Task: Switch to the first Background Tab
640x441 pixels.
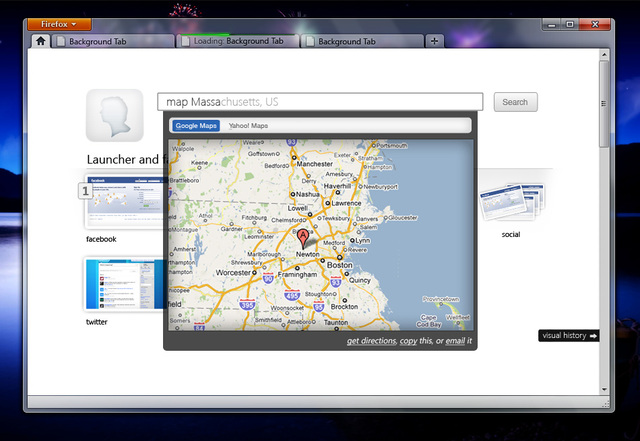Action: pos(113,41)
